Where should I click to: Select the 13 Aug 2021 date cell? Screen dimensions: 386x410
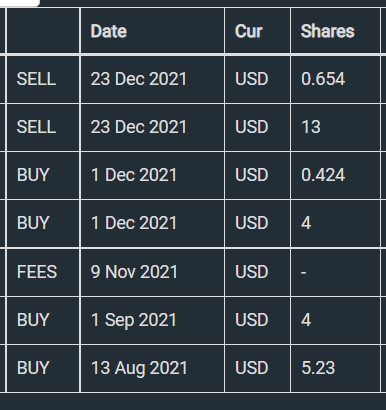pos(152,368)
